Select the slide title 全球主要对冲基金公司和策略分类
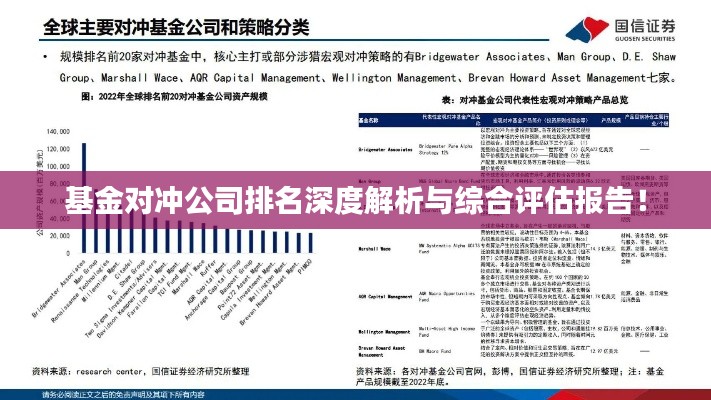The height and width of the screenshot is (400, 711). (176, 27)
